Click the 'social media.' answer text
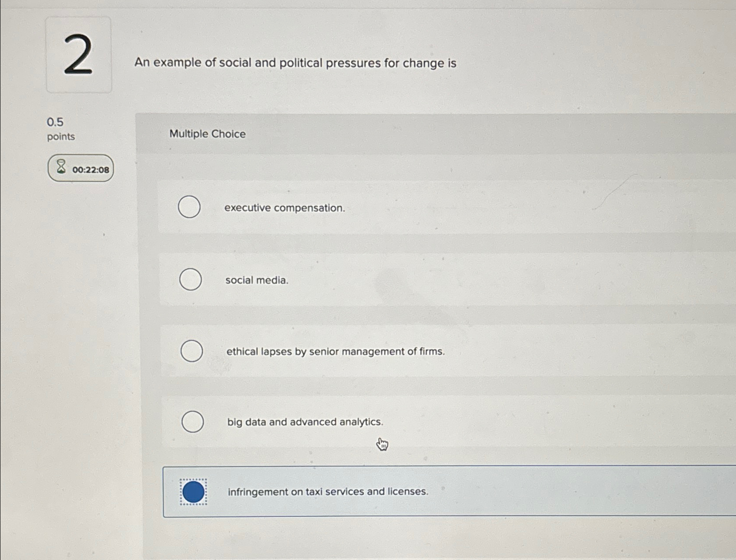This screenshot has width=736, height=560. (257, 280)
